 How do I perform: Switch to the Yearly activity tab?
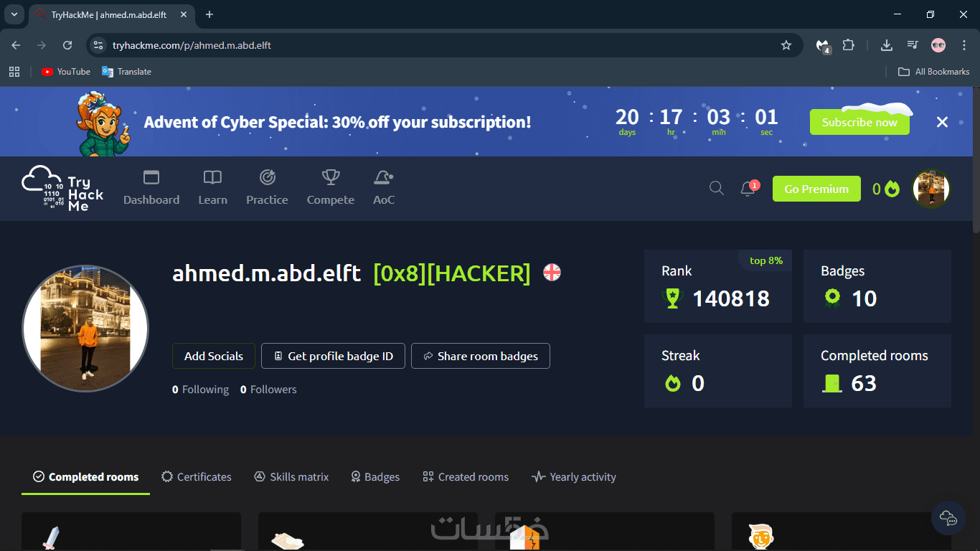coord(574,477)
